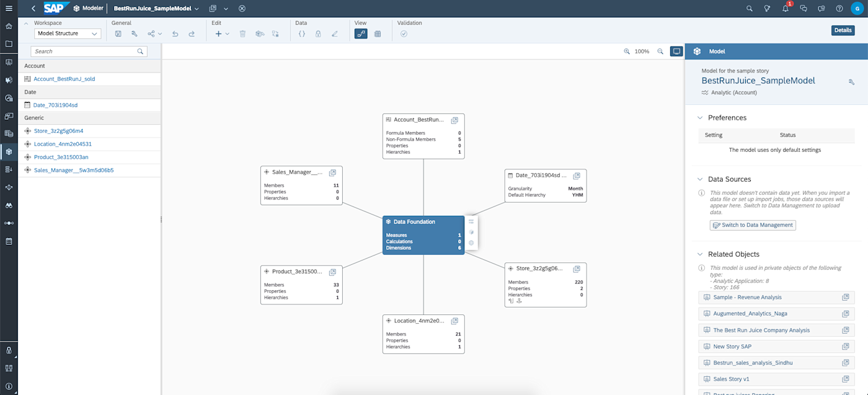Redo the last change

click(x=192, y=34)
